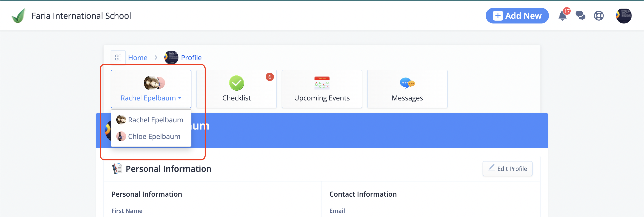The width and height of the screenshot is (644, 217).
Task: Click the Add New button
Action: [x=517, y=16]
